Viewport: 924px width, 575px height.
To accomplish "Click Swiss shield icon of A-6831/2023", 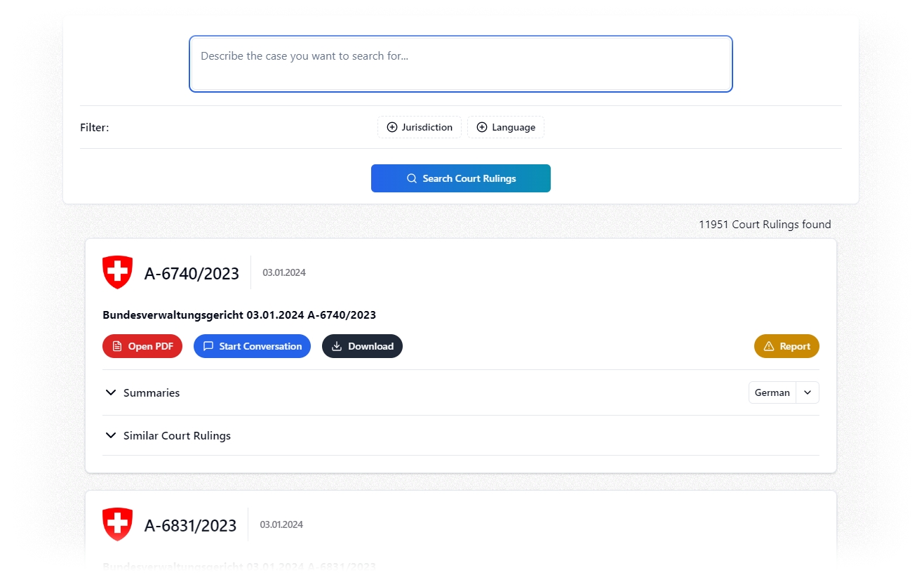I will [117, 524].
